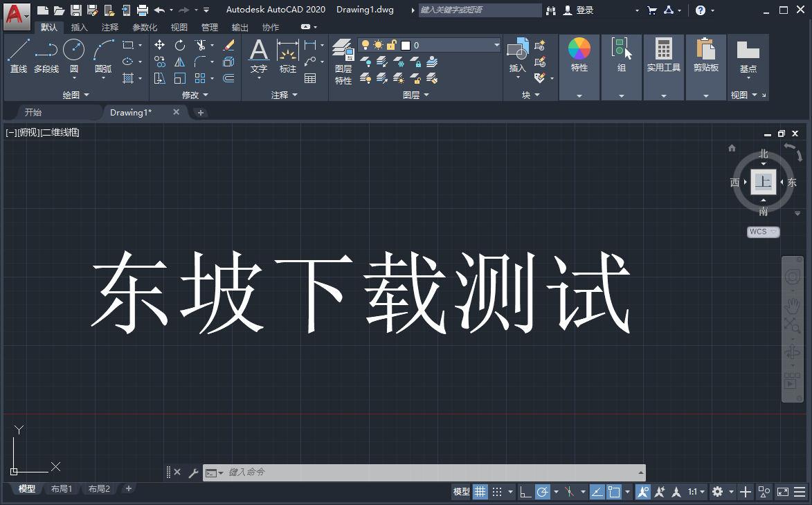812x505 pixels.
Task: Switch to the 布局1 layout tab
Action: 61,488
